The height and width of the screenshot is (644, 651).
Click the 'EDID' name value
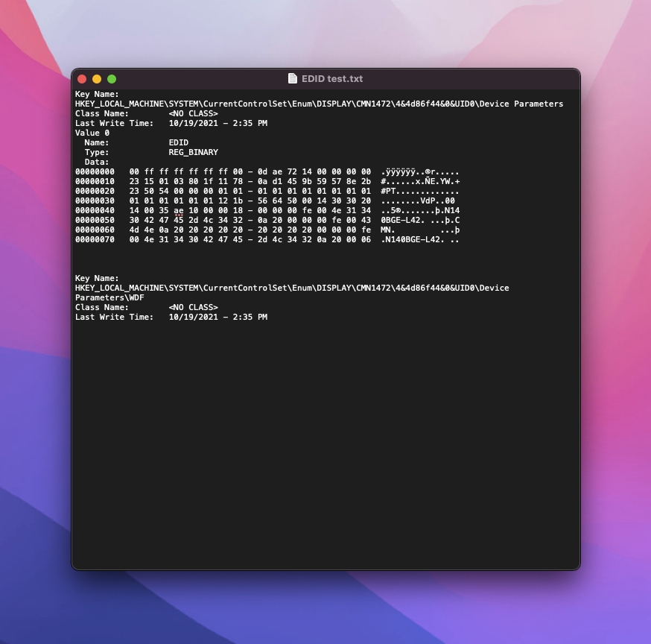click(x=179, y=142)
